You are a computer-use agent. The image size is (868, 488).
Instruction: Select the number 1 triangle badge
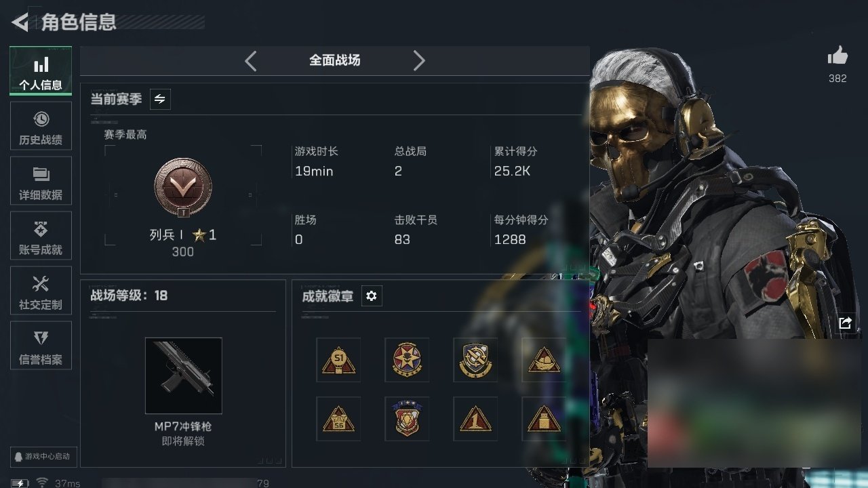(475, 419)
